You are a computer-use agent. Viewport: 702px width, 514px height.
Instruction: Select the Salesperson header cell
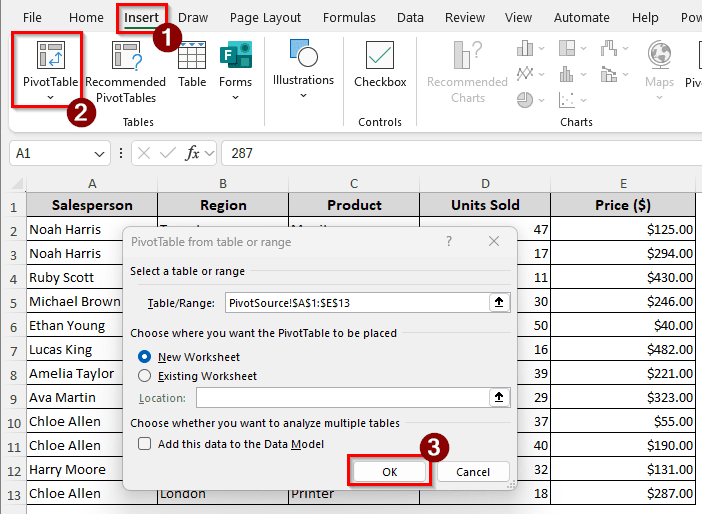[92, 205]
